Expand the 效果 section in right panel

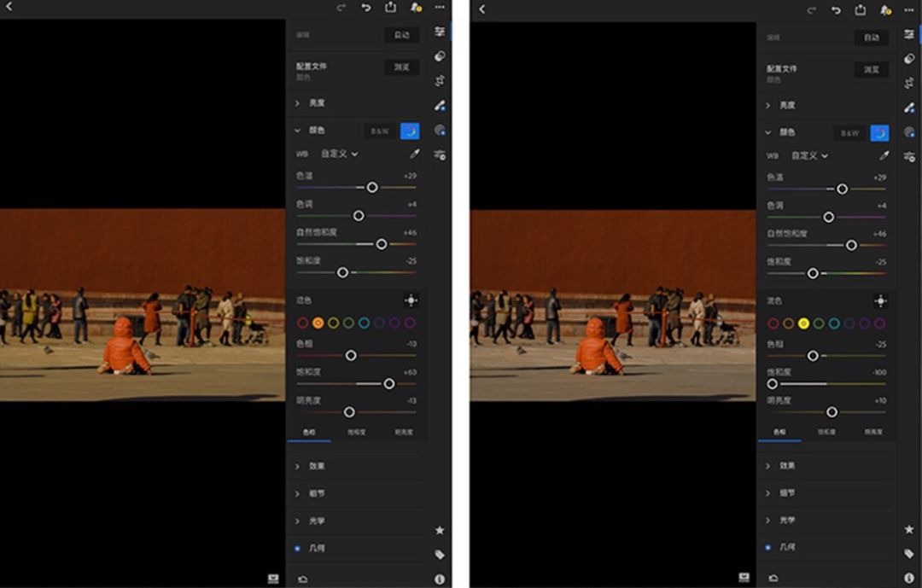[786, 466]
